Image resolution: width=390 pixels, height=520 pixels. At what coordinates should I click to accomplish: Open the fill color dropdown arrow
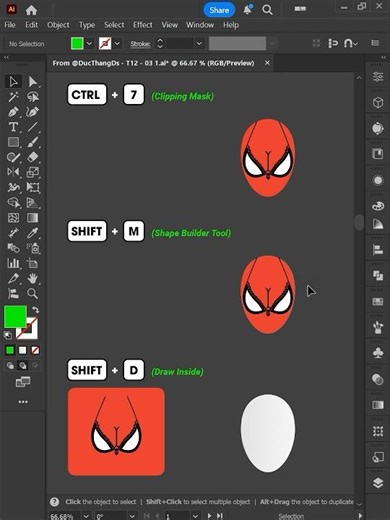(89, 43)
